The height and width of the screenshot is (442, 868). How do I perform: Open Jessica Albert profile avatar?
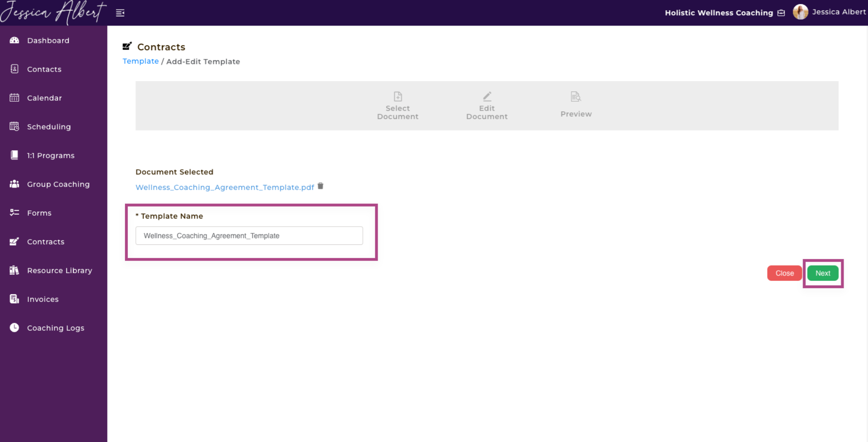tap(800, 12)
